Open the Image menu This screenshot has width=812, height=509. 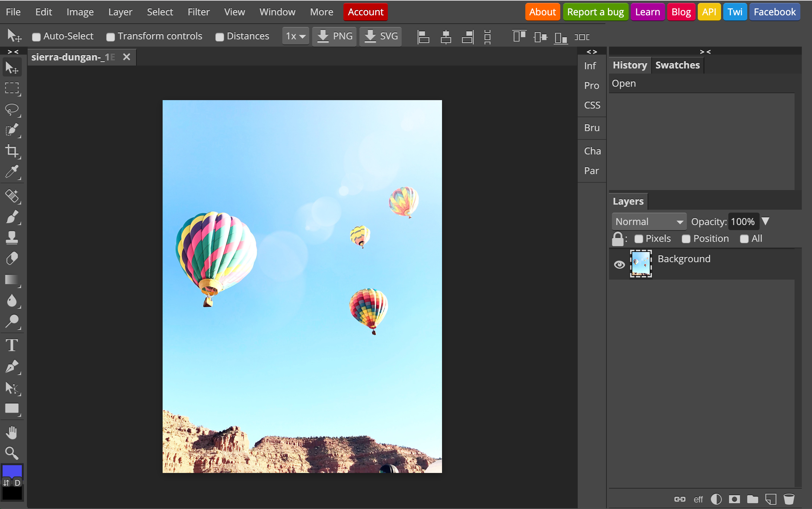click(x=80, y=12)
